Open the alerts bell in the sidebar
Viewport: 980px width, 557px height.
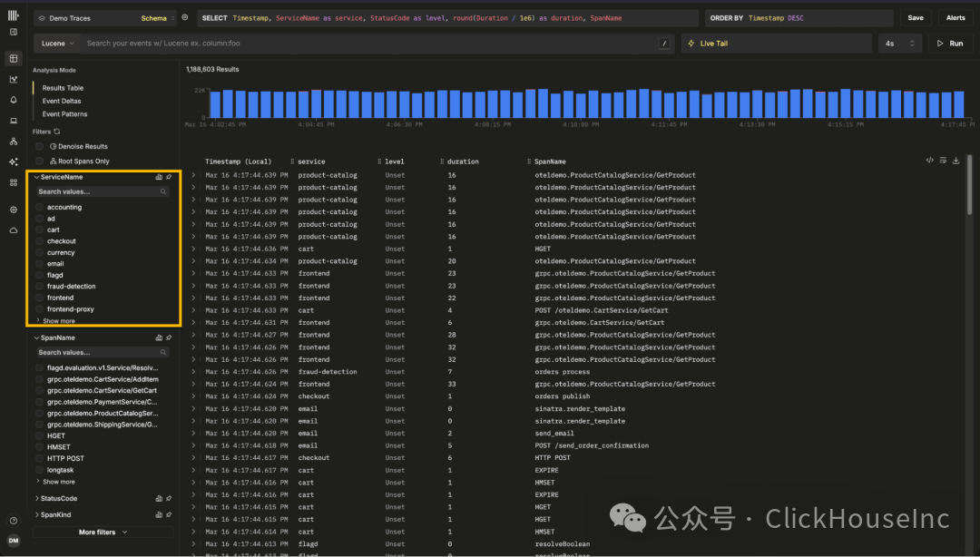(13, 100)
